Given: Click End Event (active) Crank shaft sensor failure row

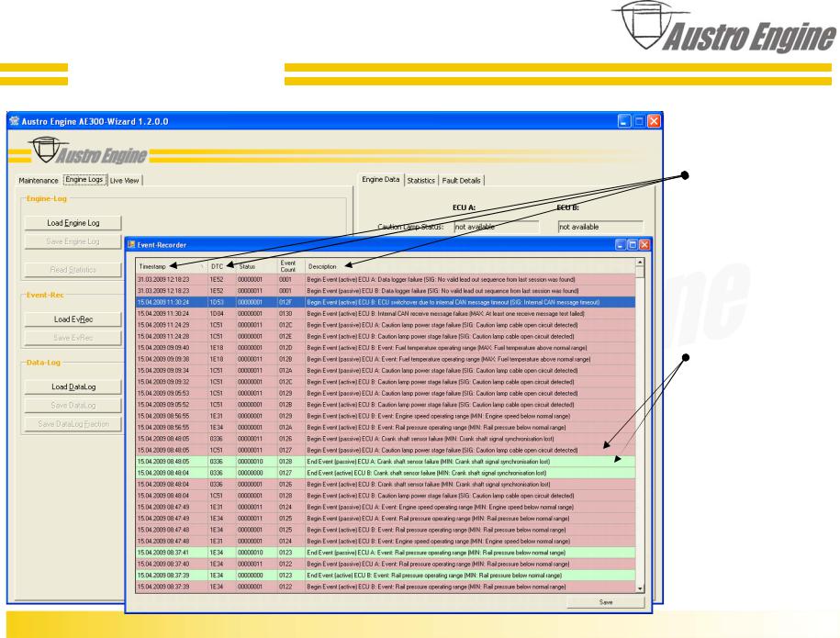Looking at the screenshot, I should (x=386, y=473).
